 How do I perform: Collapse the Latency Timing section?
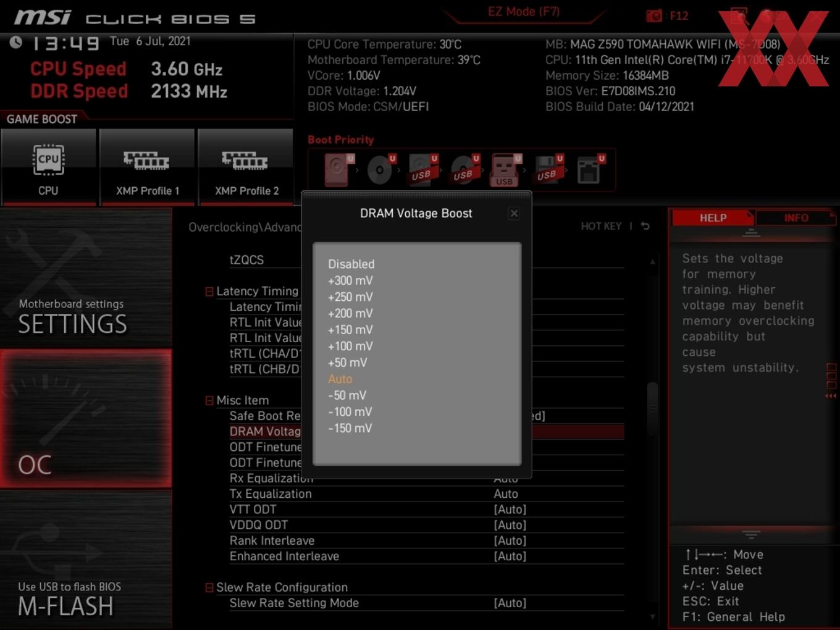click(x=209, y=292)
